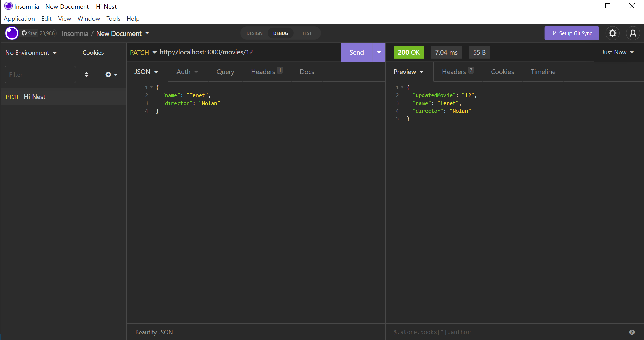Click the request URL field
The width and height of the screenshot is (644, 340).
click(249, 52)
